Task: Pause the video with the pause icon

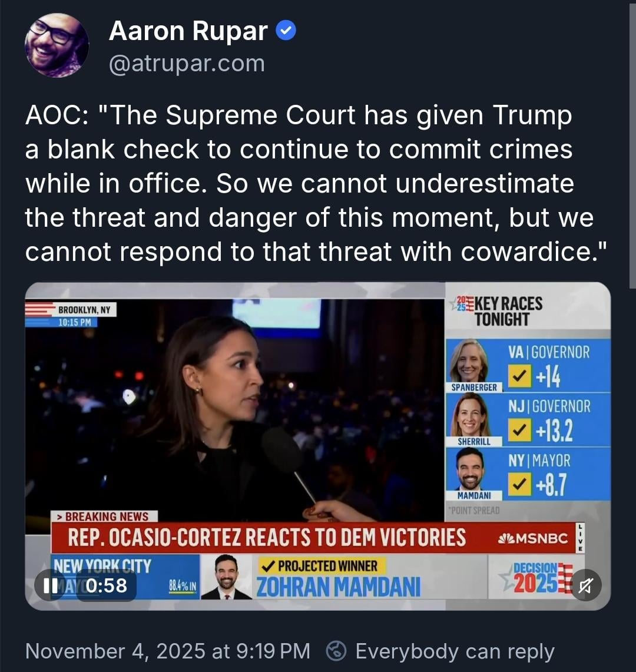Action: pos(51,585)
